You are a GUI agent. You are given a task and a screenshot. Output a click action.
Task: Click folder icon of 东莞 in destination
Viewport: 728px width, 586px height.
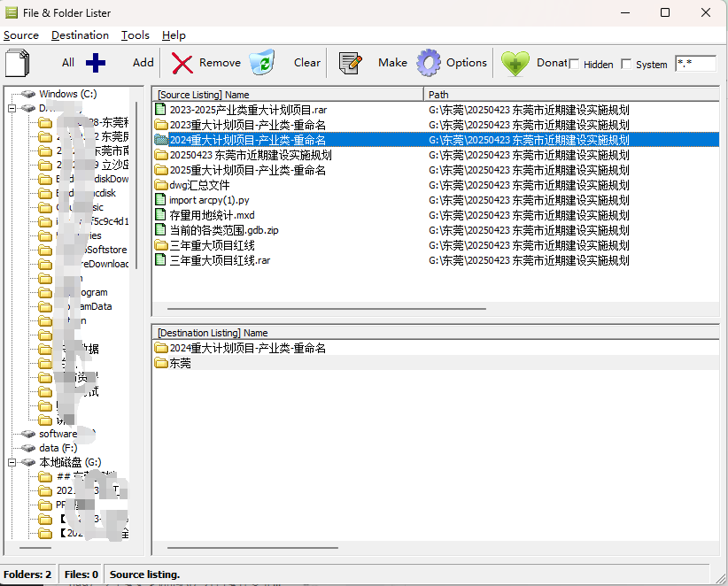coord(160,363)
